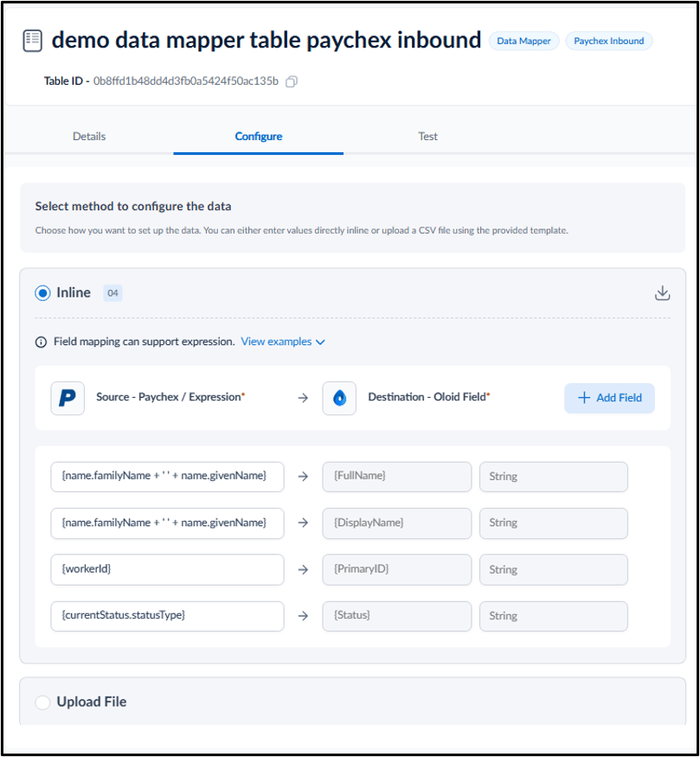Click the 'Destination - Oloid Field' header label
Image resolution: width=700 pixels, height=757 pixels.
tap(428, 397)
